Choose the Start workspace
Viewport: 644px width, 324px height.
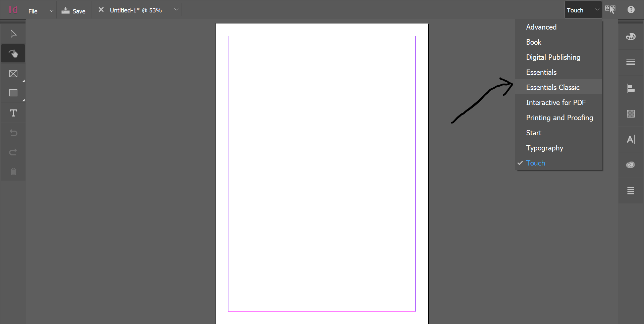(559, 133)
